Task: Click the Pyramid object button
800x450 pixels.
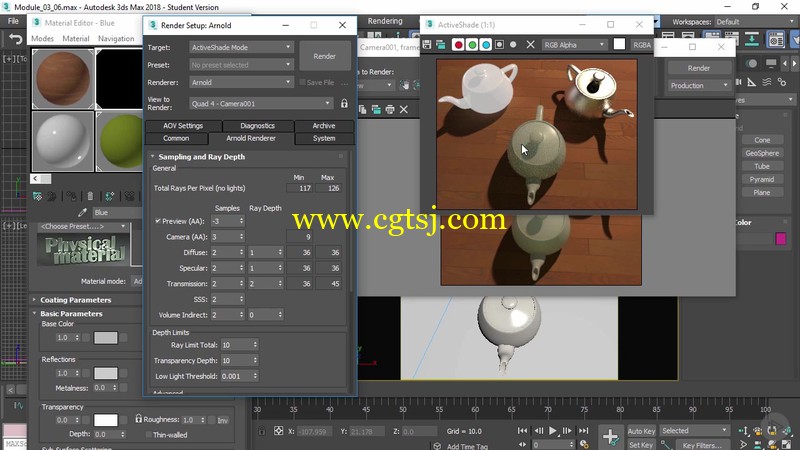Action: 762,180
